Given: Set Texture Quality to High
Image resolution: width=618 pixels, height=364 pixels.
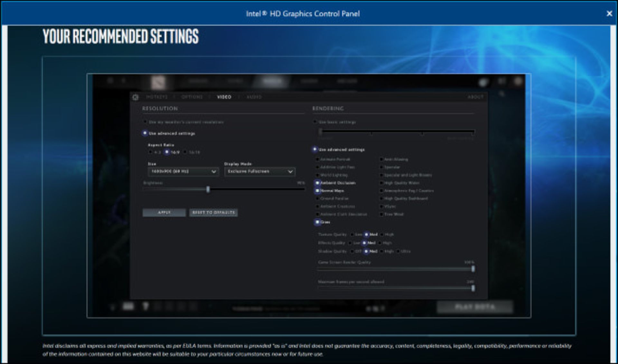Looking at the screenshot, I should tap(382, 234).
